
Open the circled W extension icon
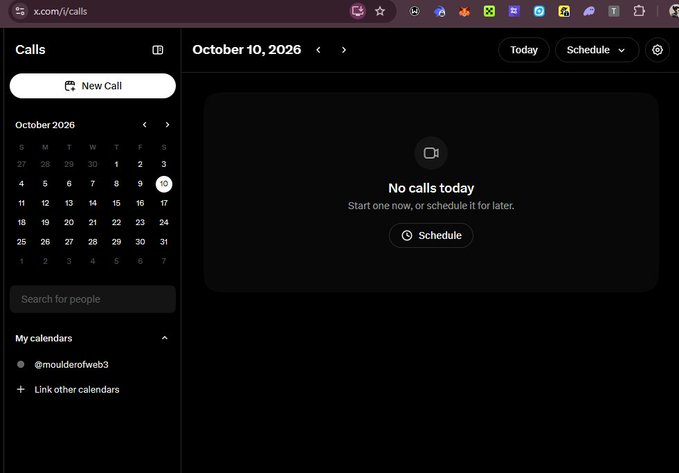point(414,11)
